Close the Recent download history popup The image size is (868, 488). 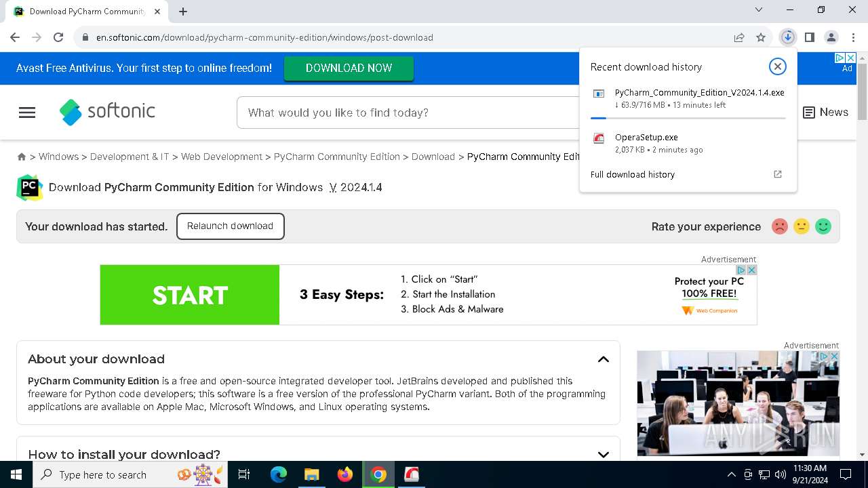[x=777, y=66]
